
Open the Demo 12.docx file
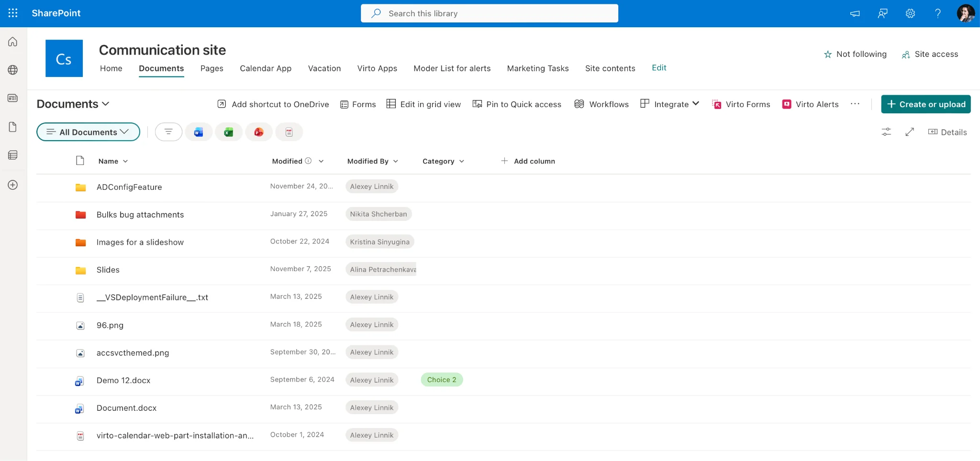point(123,381)
